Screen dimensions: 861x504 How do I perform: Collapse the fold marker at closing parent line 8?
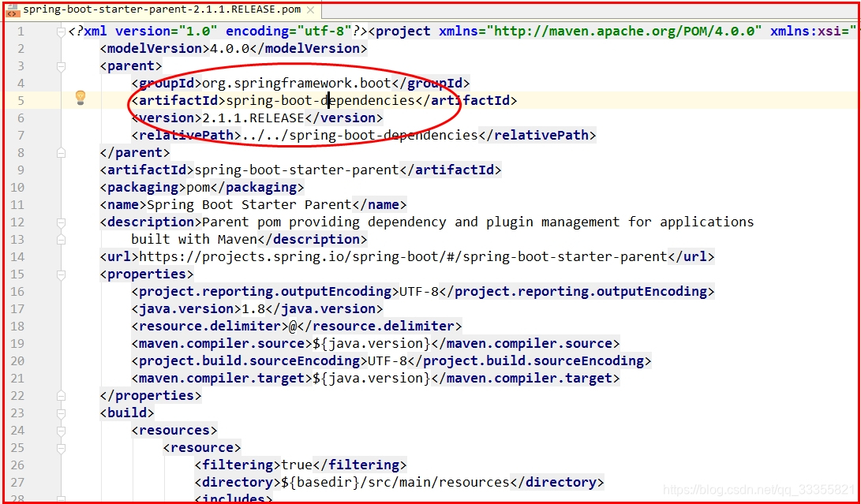61,153
